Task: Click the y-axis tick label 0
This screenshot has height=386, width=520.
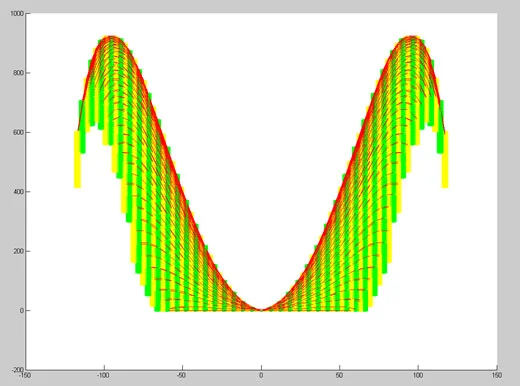Action: pyautogui.click(x=22, y=310)
